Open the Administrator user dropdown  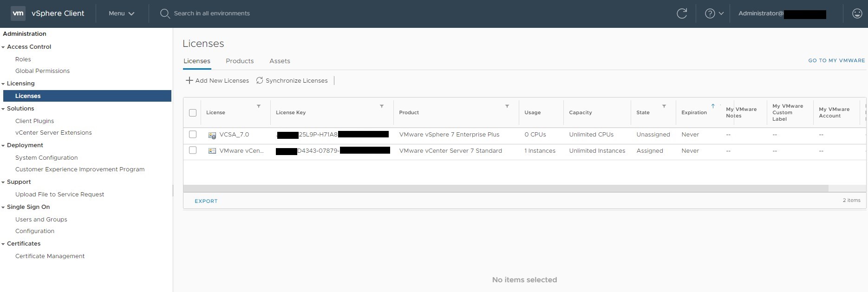point(782,13)
